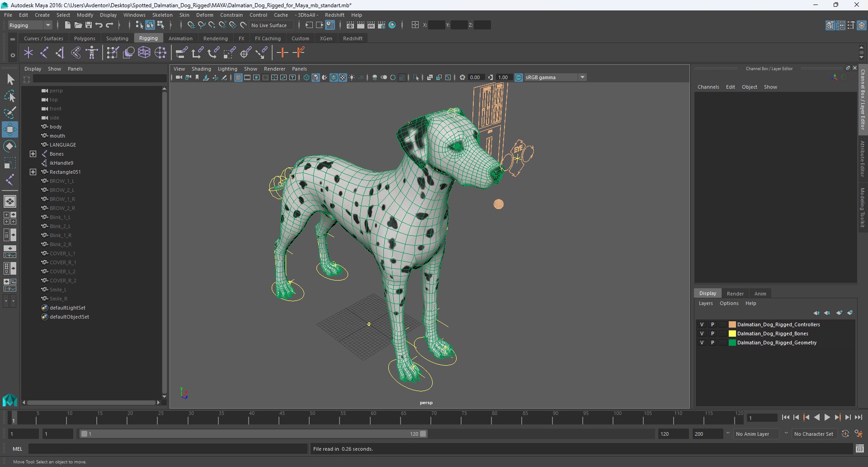This screenshot has width=868, height=467.
Task: Toggle visibility of Dalmatian_Dog_Rigged_Bones layer
Action: click(x=702, y=334)
